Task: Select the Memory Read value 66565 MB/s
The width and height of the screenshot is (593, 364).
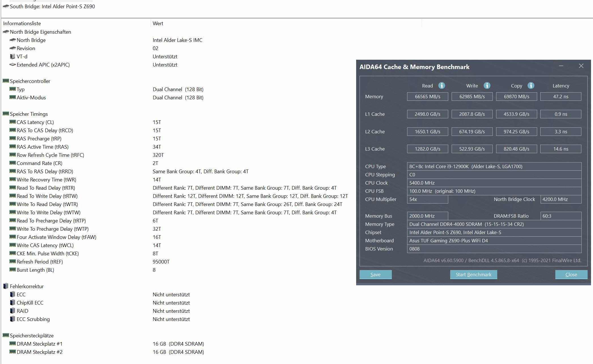Action: point(428,97)
